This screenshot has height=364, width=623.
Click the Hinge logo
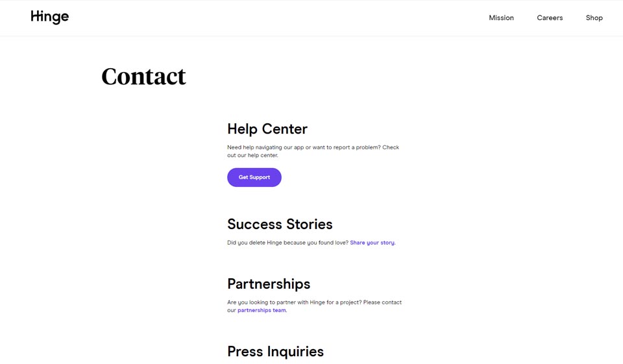(49, 18)
